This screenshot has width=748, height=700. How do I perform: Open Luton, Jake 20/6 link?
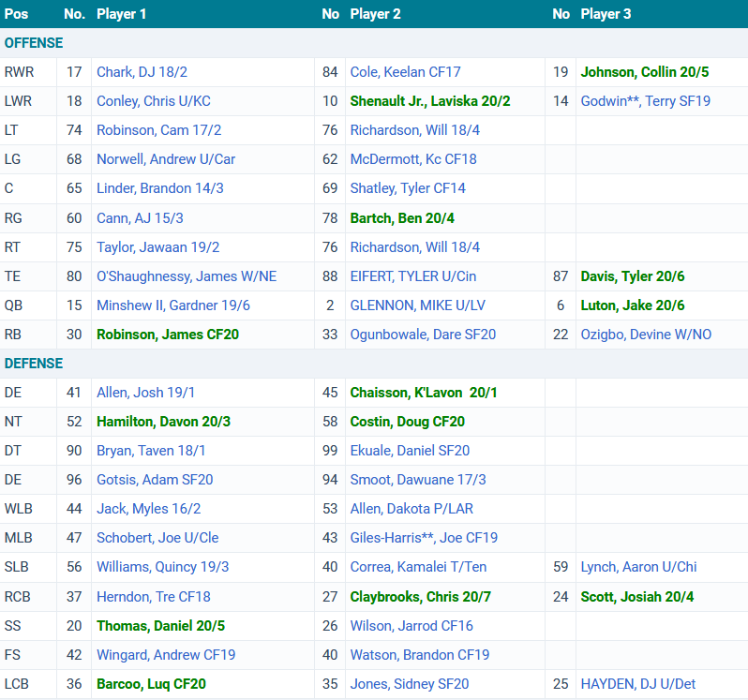coord(632,305)
